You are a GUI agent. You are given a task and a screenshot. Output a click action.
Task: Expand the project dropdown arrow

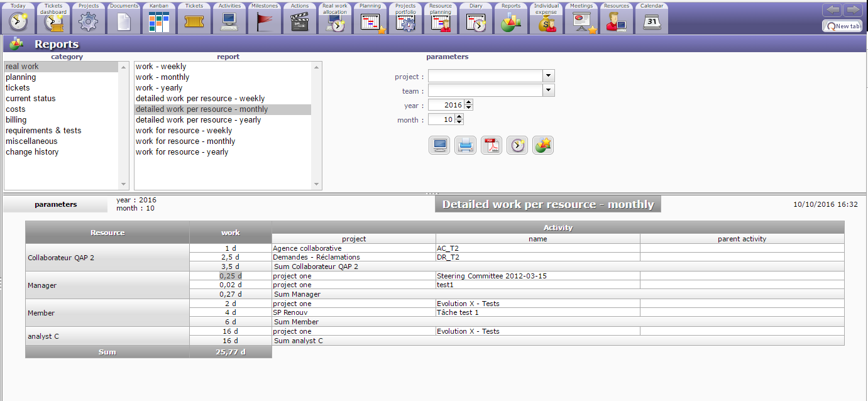click(x=549, y=76)
